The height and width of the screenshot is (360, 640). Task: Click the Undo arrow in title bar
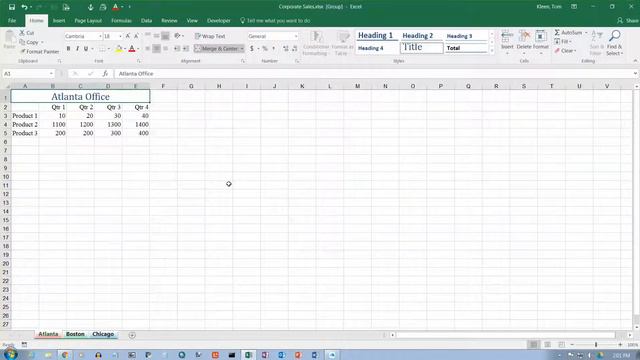[x=24, y=7]
